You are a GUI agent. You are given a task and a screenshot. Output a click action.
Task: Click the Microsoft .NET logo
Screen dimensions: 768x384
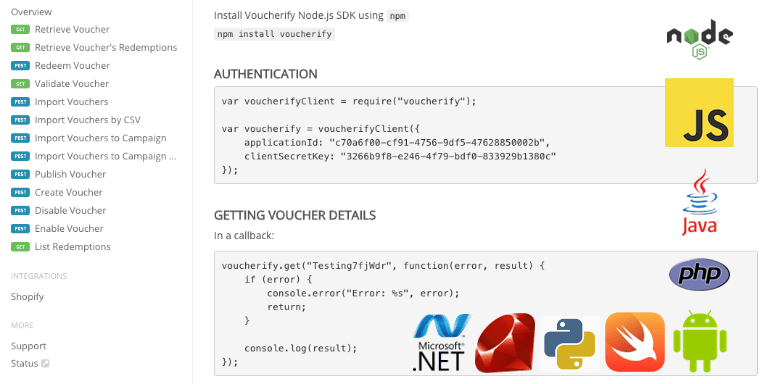(442, 342)
